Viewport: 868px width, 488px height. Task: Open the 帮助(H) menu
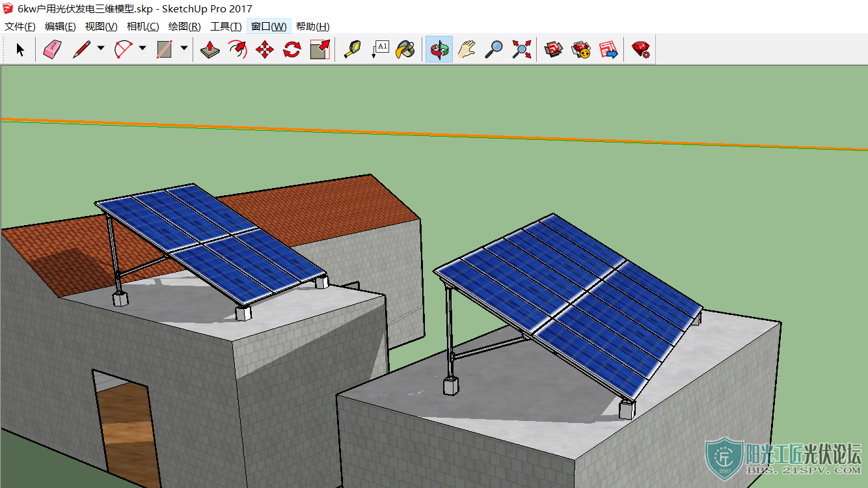[x=313, y=27]
